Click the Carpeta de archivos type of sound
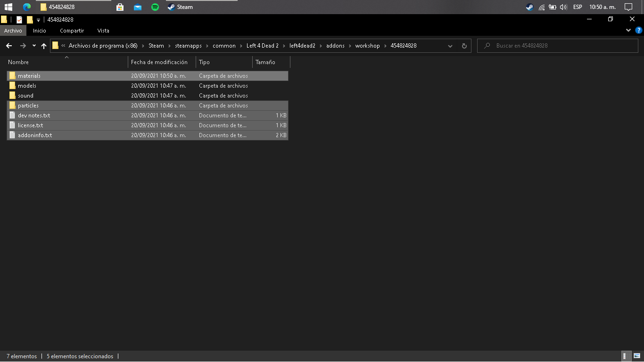The image size is (644, 362). pos(223,96)
